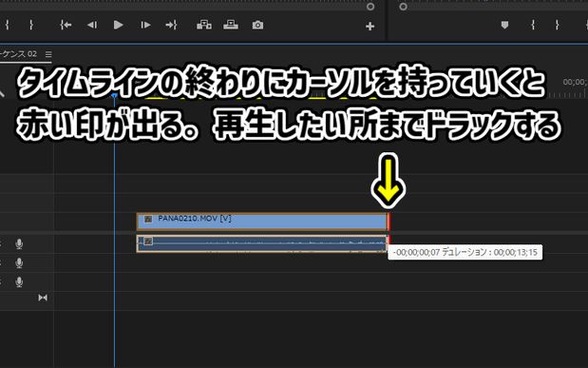588x368 pixels.
Task: Click the timeline ruler timecode 00;00;
Action: [575, 82]
